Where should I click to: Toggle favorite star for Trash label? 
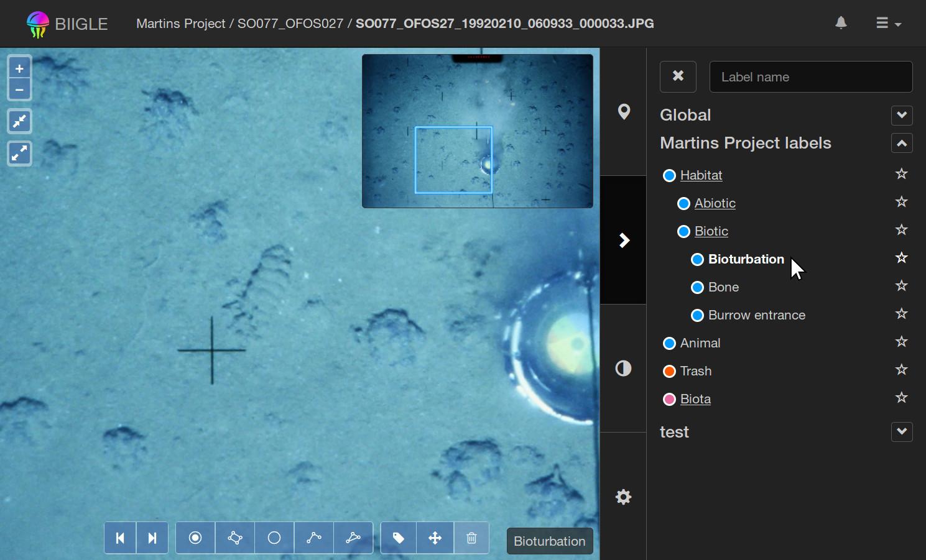click(901, 370)
